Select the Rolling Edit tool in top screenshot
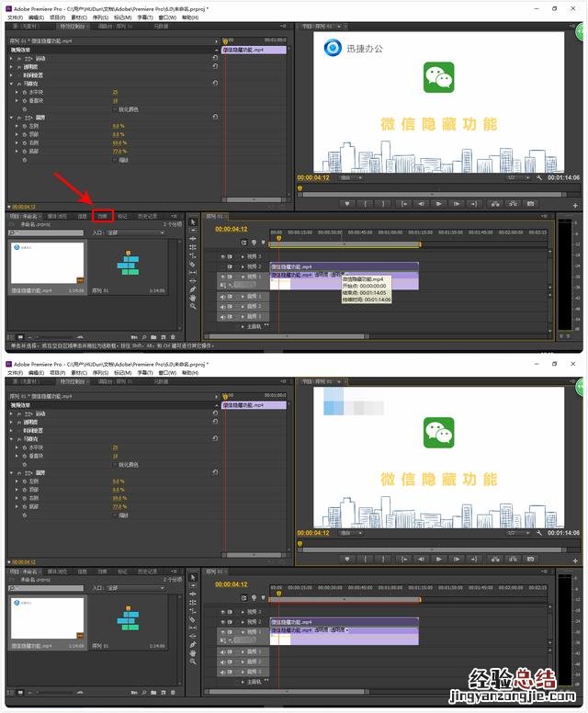The width and height of the screenshot is (588, 713). click(193, 247)
